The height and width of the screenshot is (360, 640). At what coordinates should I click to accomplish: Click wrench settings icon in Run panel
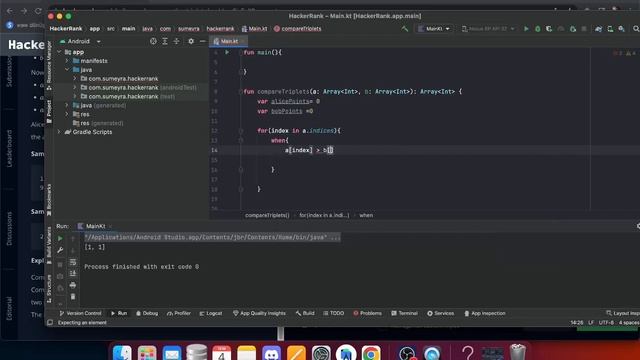(60, 250)
